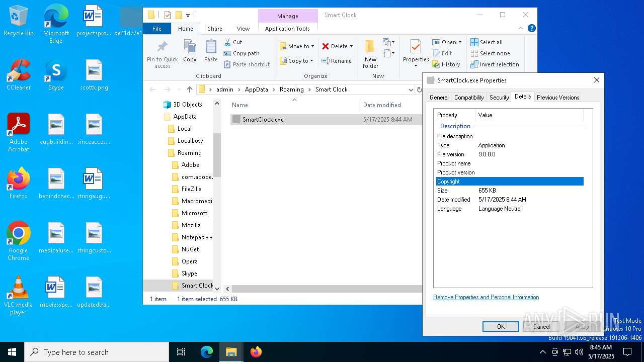Screen dimensions: 644x362
Task: Click the Explorer Help question mark icon
Action: [531, 29]
